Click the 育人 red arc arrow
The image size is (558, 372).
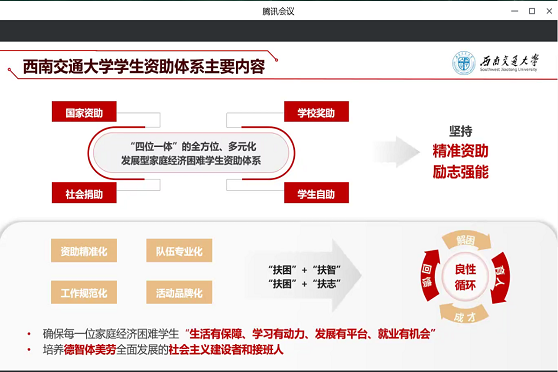(x=500, y=278)
